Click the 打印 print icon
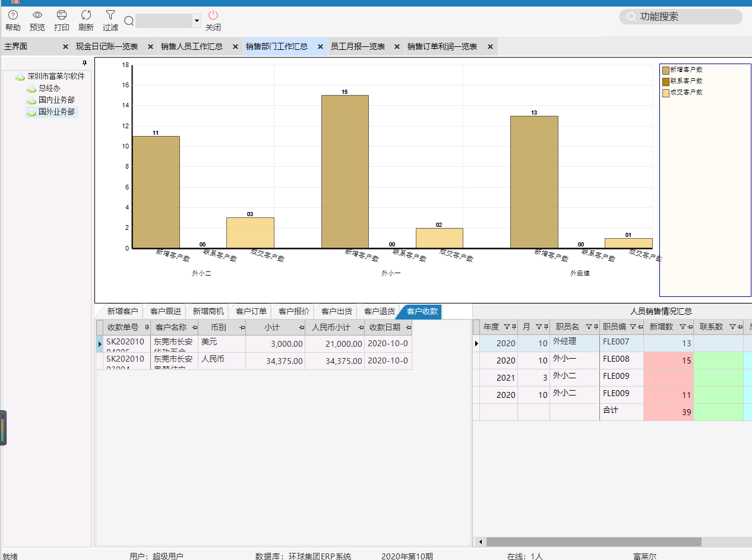 point(61,15)
